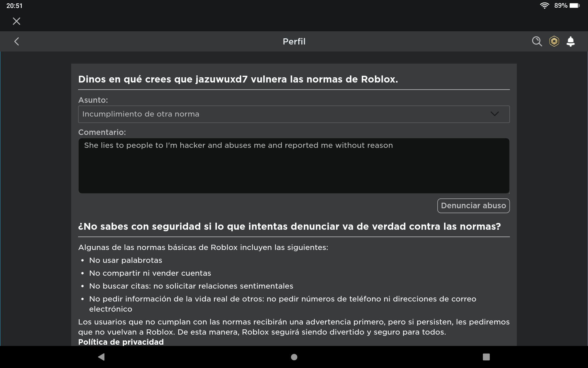Tap the 'Comentario:' label
The image size is (588, 368).
[102, 132]
